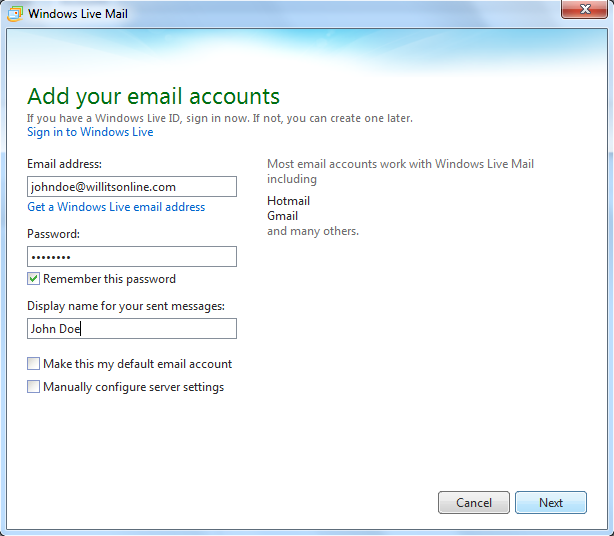Click the 'Email address:' label

64,164
